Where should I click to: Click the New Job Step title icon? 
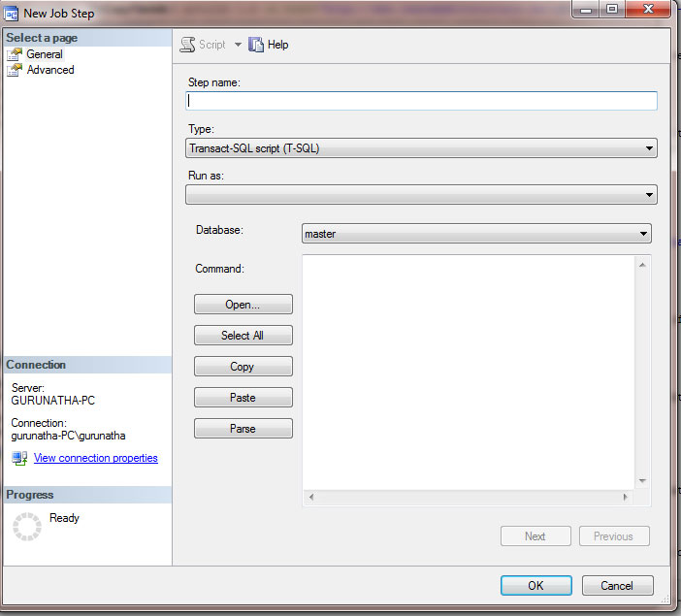[12, 14]
